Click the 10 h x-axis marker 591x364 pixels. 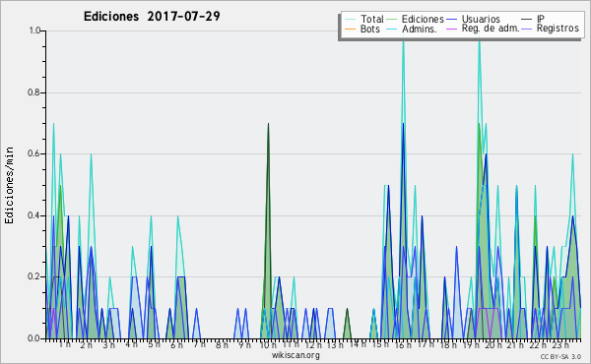267,344
